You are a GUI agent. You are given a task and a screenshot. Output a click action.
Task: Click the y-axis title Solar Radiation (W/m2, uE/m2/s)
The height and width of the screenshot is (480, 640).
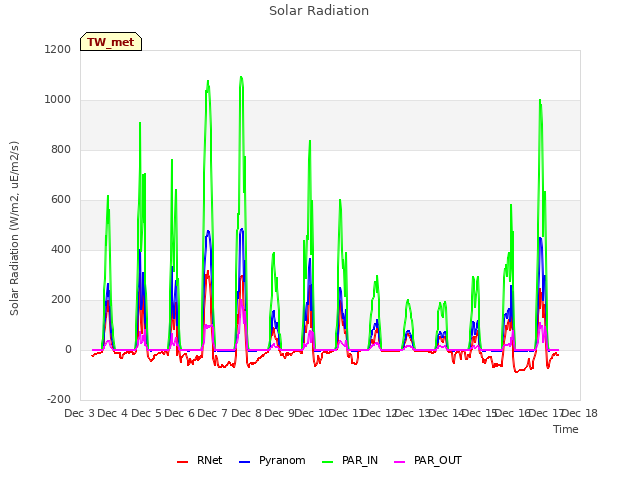pos(14,228)
